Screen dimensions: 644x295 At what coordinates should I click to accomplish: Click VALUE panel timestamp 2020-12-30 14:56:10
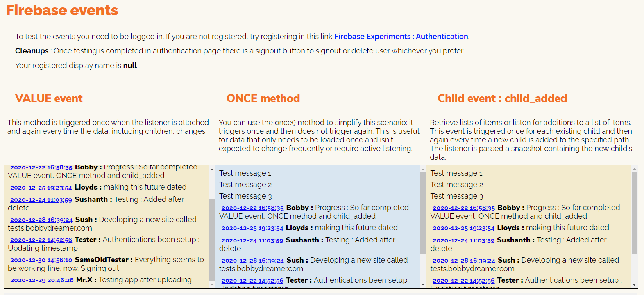(x=41, y=260)
